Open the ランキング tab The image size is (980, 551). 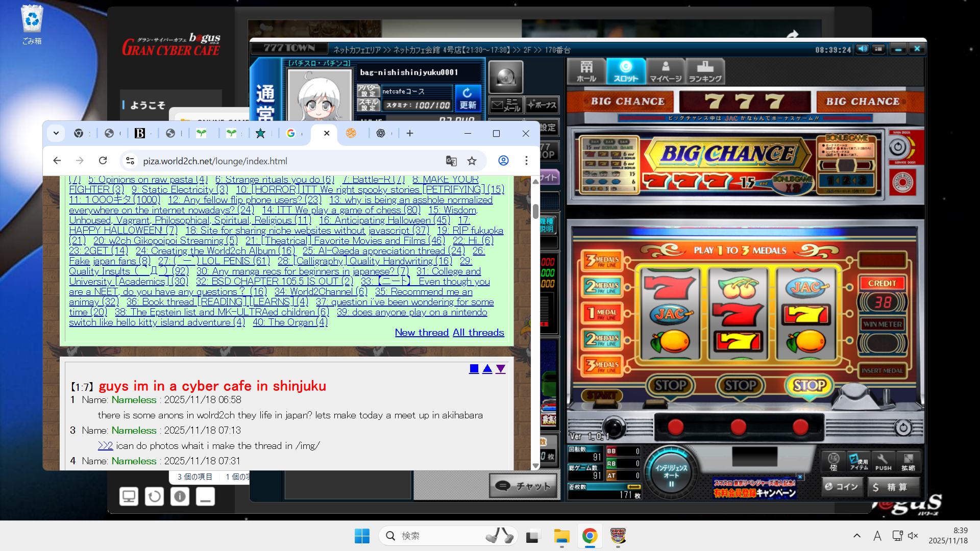tap(705, 71)
